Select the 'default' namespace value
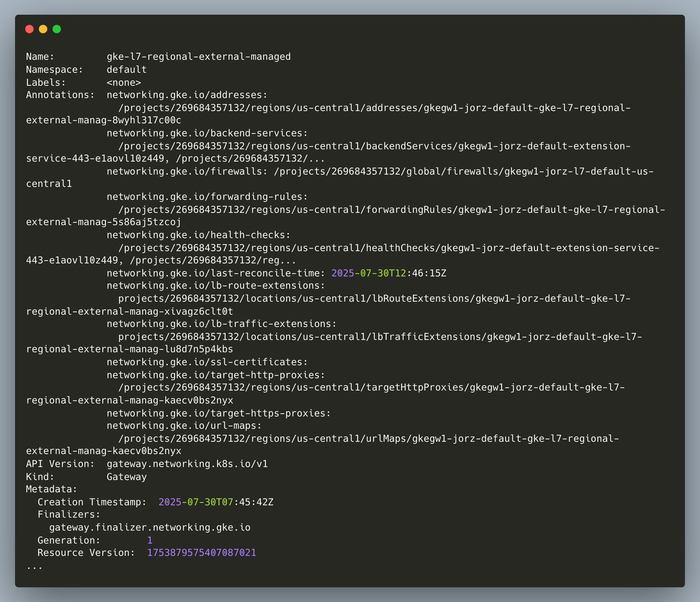The image size is (700, 602). point(126,70)
